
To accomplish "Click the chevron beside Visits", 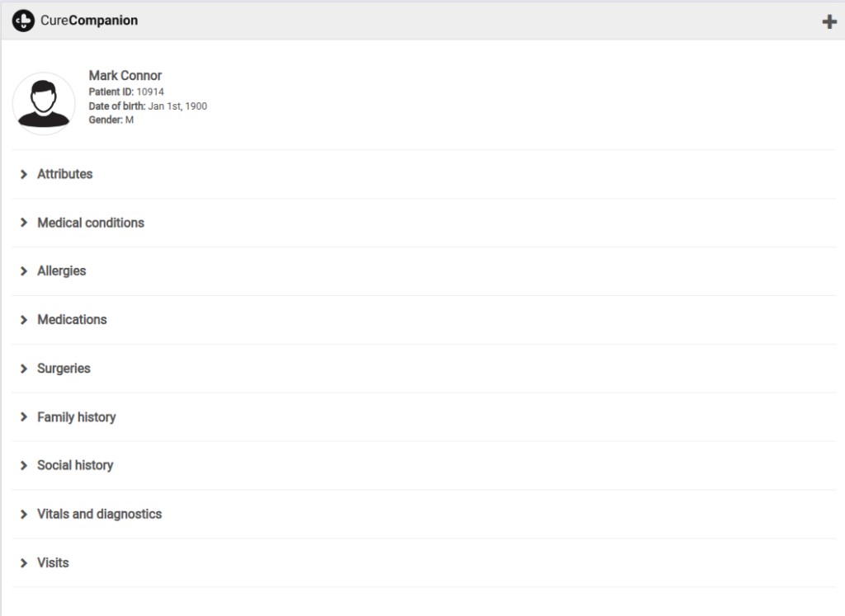I will pyautogui.click(x=24, y=563).
